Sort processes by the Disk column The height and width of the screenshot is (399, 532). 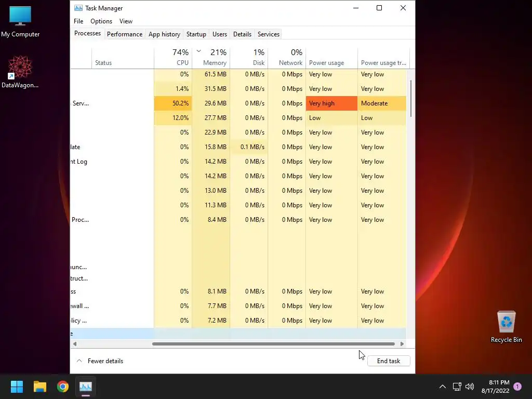pos(249,58)
